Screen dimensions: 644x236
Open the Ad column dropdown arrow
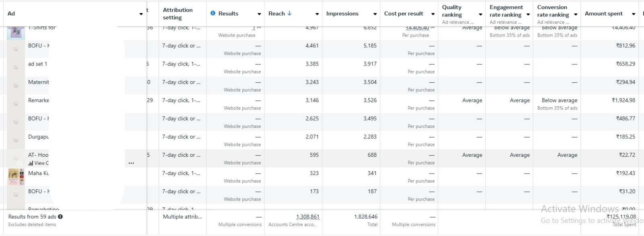pos(141,14)
